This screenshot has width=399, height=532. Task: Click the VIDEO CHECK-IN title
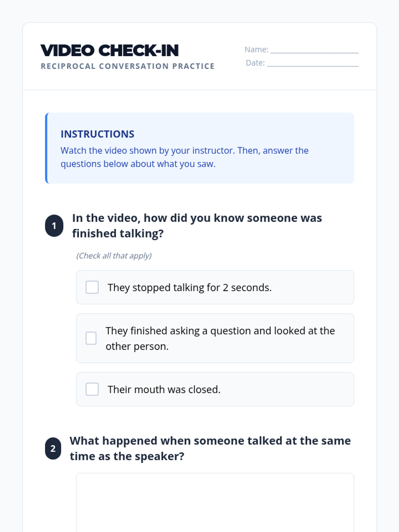(110, 51)
